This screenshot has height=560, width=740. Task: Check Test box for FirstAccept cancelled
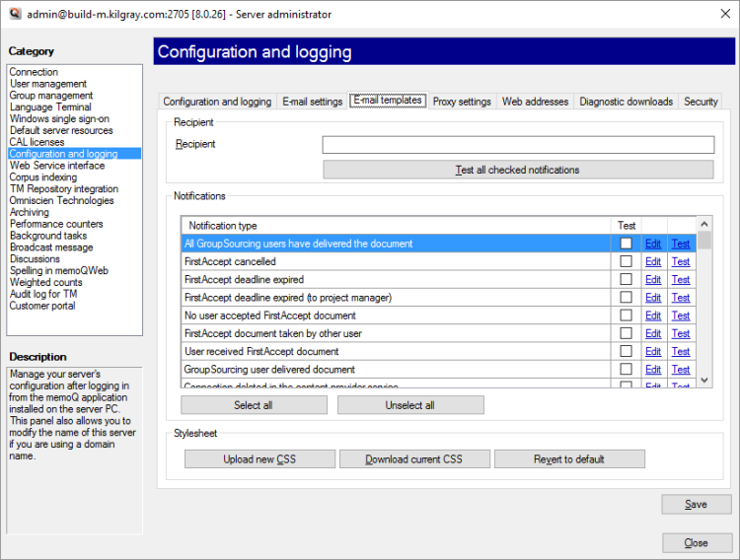[626, 262]
